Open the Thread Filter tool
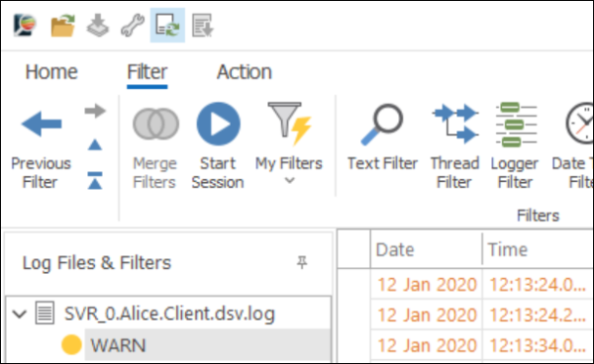Image resolution: width=594 pixels, height=364 pixels. [x=454, y=146]
